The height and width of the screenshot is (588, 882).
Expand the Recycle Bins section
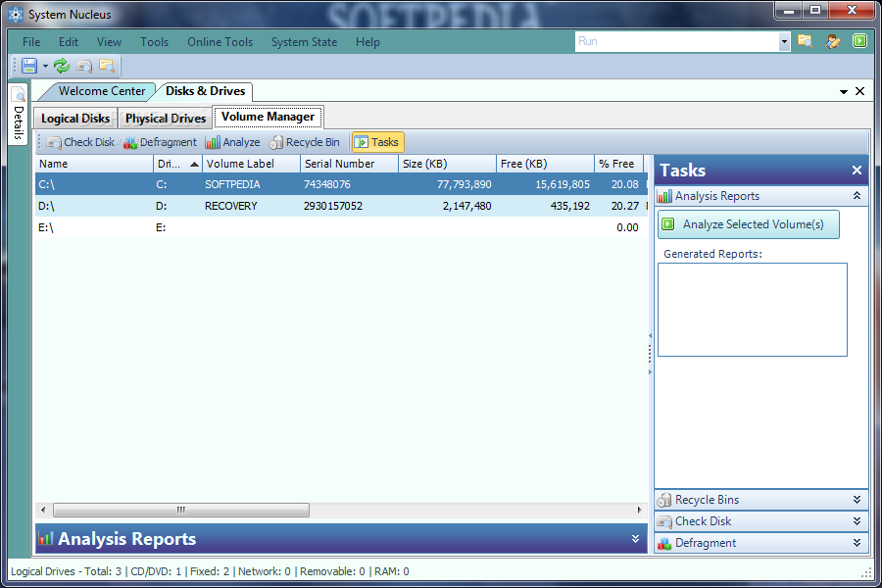point(857,500)
